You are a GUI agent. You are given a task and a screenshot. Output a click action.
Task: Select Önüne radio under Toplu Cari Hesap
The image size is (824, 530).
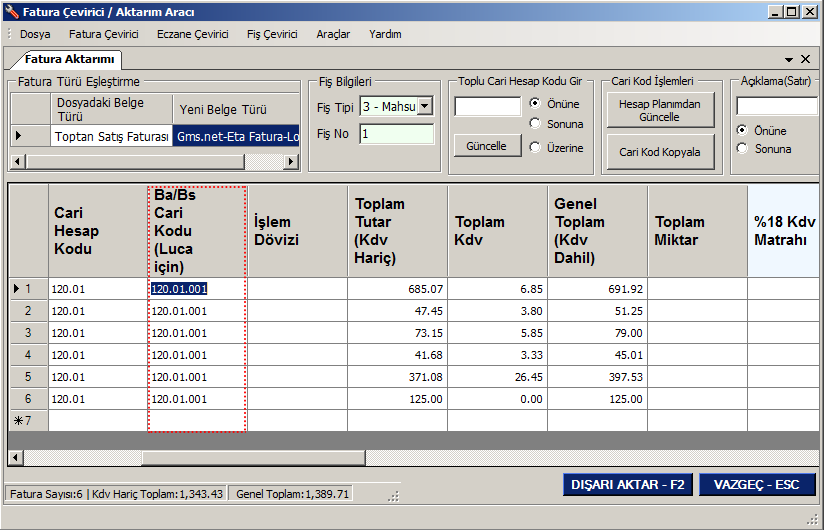pyautogui.click(x=535, y=103)
